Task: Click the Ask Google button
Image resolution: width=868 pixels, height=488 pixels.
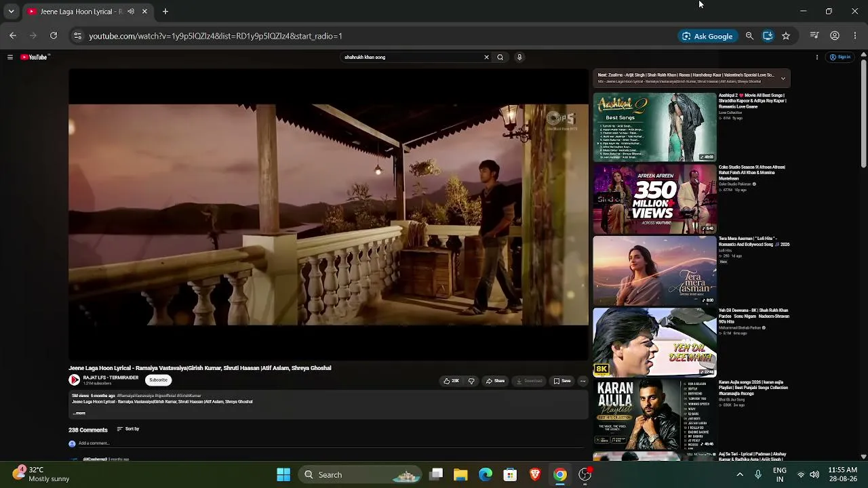Action: (708, 36)
